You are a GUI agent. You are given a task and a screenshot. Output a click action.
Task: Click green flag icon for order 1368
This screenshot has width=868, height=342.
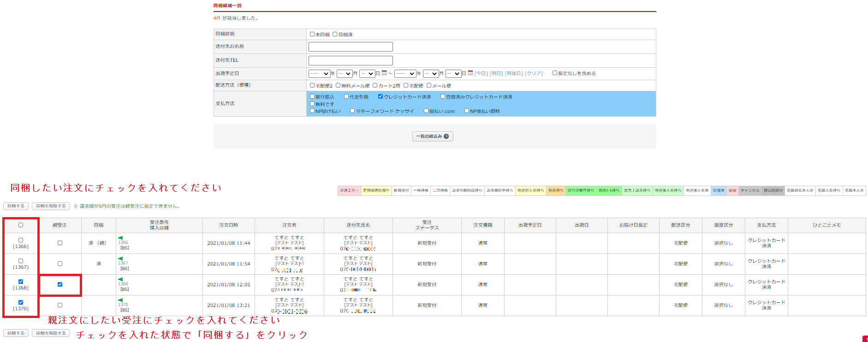120,279
